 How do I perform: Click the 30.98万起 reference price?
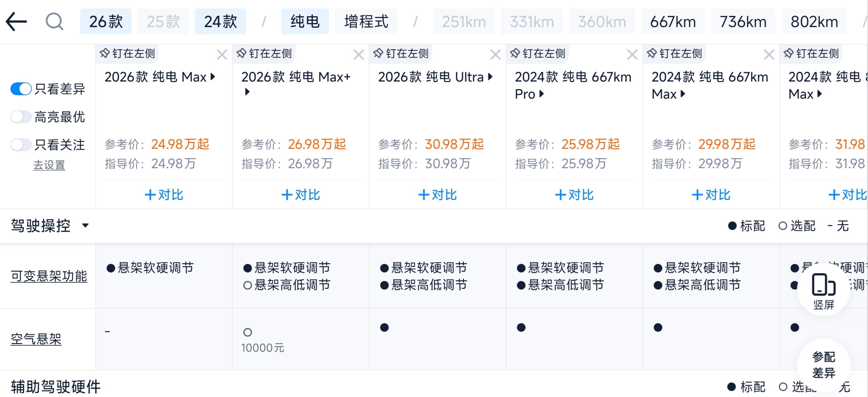[454, 144]
